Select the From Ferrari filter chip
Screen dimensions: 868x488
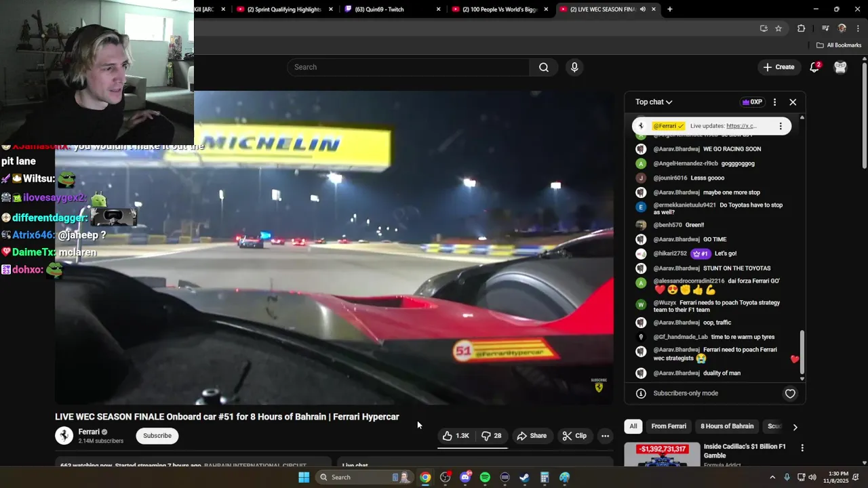pos(669,426)
